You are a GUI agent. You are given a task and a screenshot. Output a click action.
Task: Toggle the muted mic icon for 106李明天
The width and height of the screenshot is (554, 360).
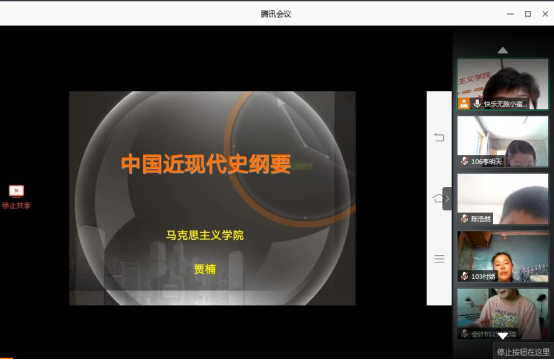pyautogui.click(x=465, y=161)
